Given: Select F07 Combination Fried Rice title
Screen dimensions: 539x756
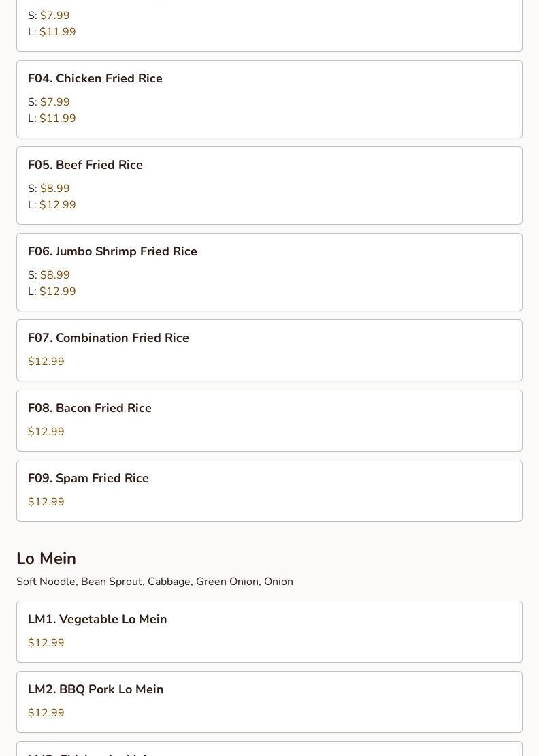Looking at the screenshot, I should (108, 338).
